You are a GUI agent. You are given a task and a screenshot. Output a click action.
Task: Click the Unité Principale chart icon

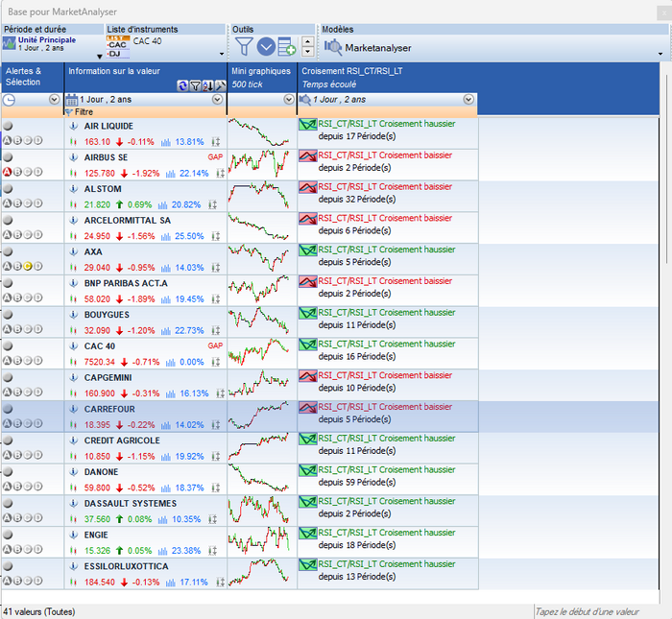[9, 43]
